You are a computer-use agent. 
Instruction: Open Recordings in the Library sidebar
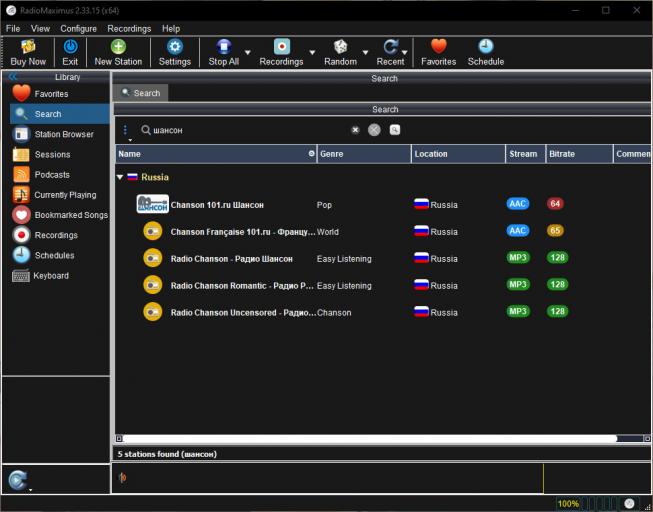click(x=60, y=235)
